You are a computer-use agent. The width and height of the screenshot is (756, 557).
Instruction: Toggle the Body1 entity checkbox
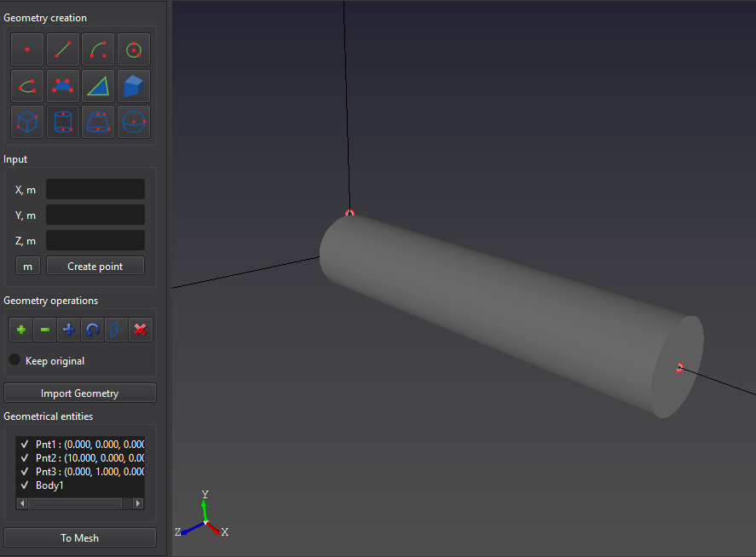[25, 485]
